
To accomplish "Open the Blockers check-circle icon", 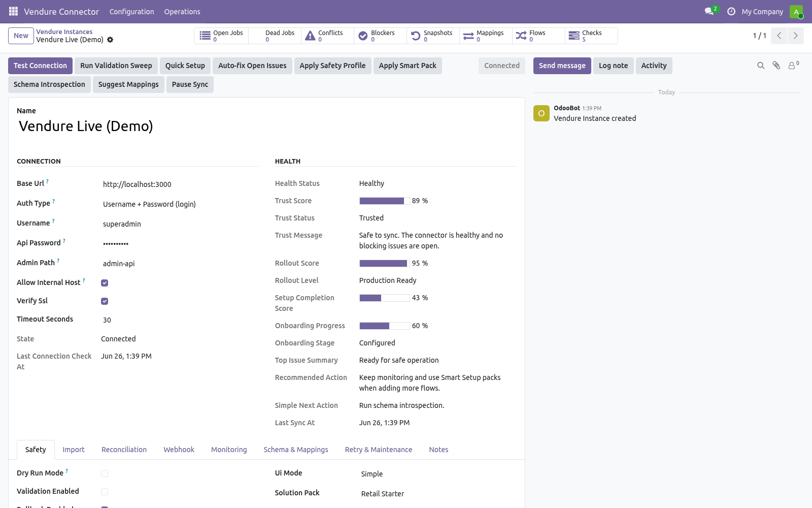I will click(x=363, y=36).
